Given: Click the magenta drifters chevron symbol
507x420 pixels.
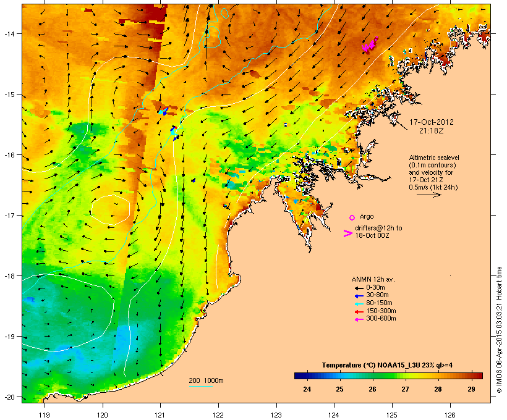Looking at the screenshot, I should coord(347,233).
